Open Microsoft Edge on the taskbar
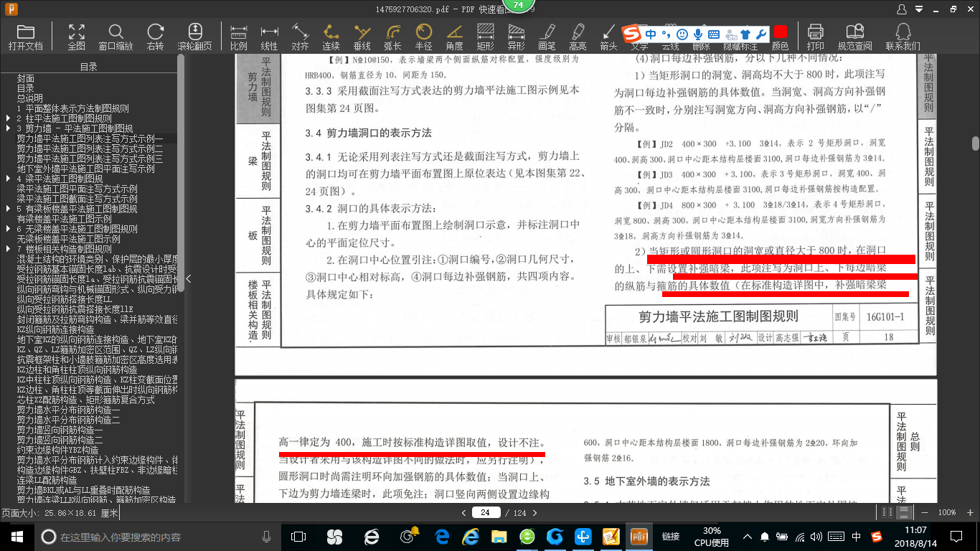This screenshot has width=980, height=551. pyautogui.click(x=442, y=536)
